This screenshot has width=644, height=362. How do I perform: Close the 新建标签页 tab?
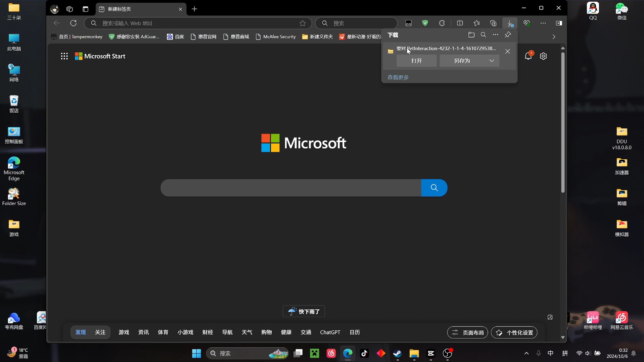180,9
